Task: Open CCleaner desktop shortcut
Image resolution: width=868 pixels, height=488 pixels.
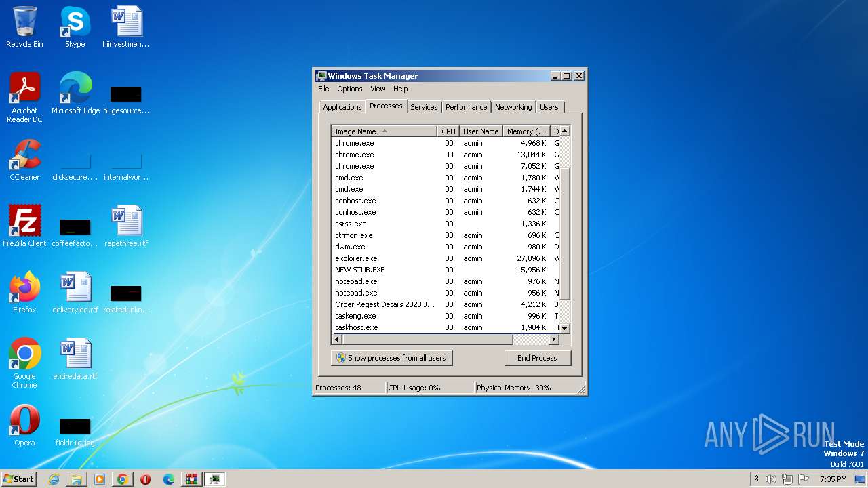Action: coord(24,160)
